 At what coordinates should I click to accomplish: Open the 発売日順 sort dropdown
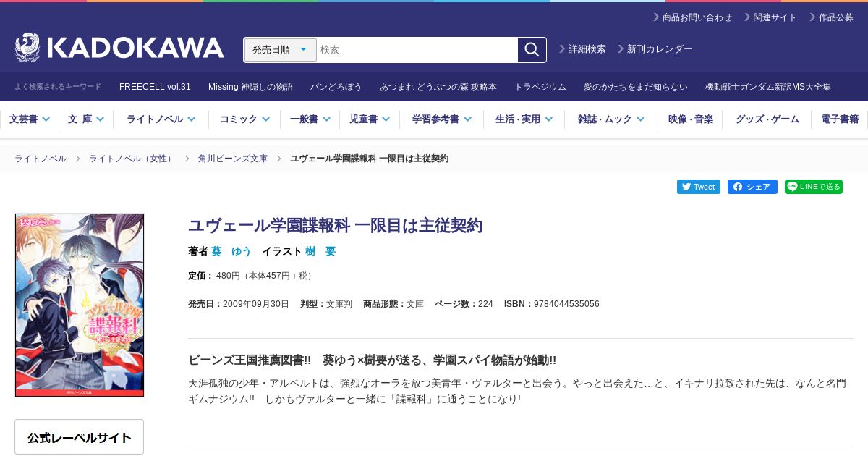tap(281, 50)
